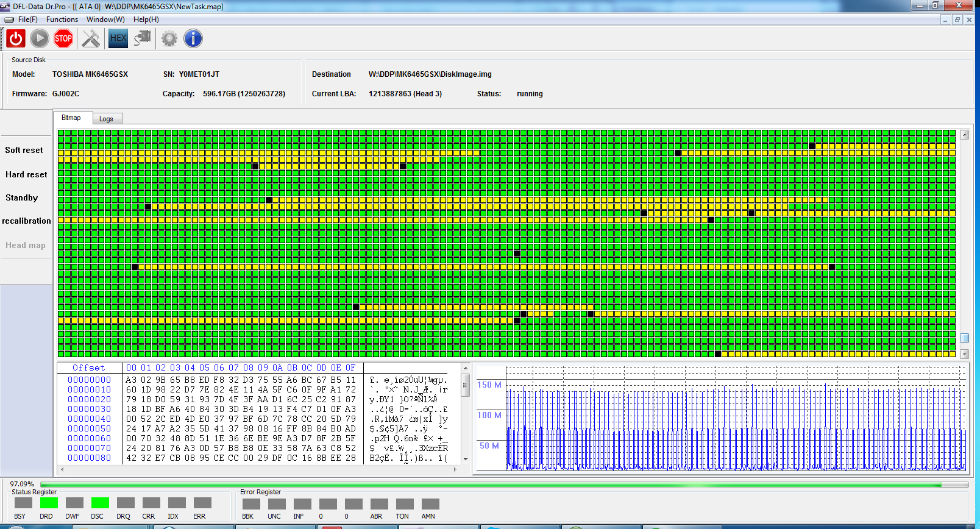Click the red power icon in toolbar
Screen dimensions: 980x529
tap(16, 39)
